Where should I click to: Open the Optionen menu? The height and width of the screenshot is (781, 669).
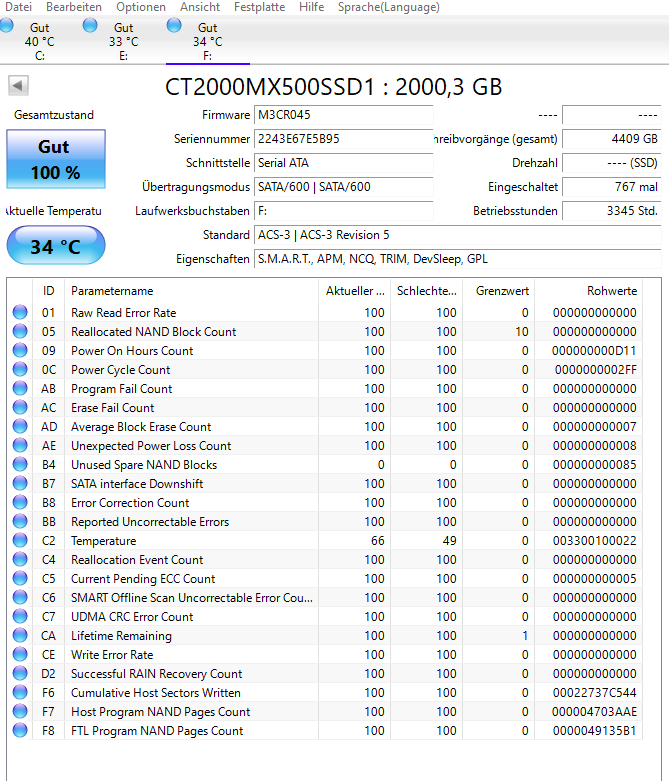point(141,7)
